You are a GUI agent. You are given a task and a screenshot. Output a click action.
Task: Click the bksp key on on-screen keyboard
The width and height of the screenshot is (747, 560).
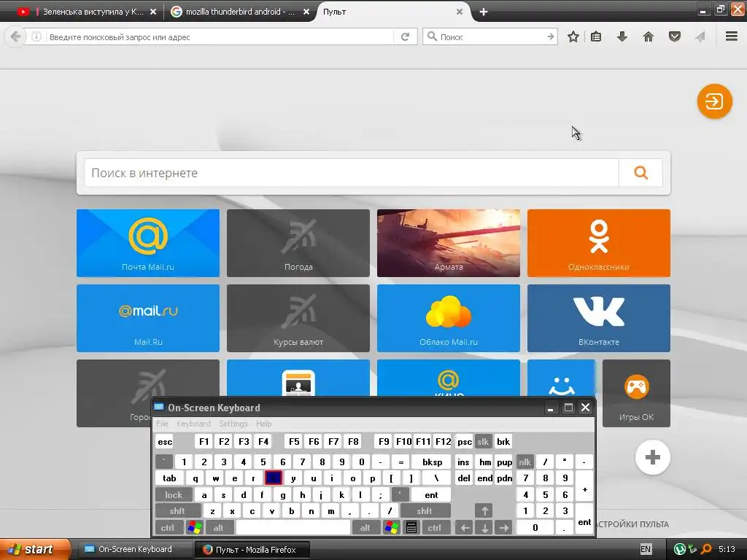click(432, 462)
